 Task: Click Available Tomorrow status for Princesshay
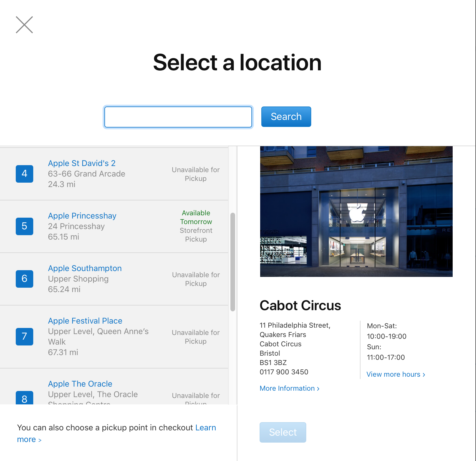[196, 217]
